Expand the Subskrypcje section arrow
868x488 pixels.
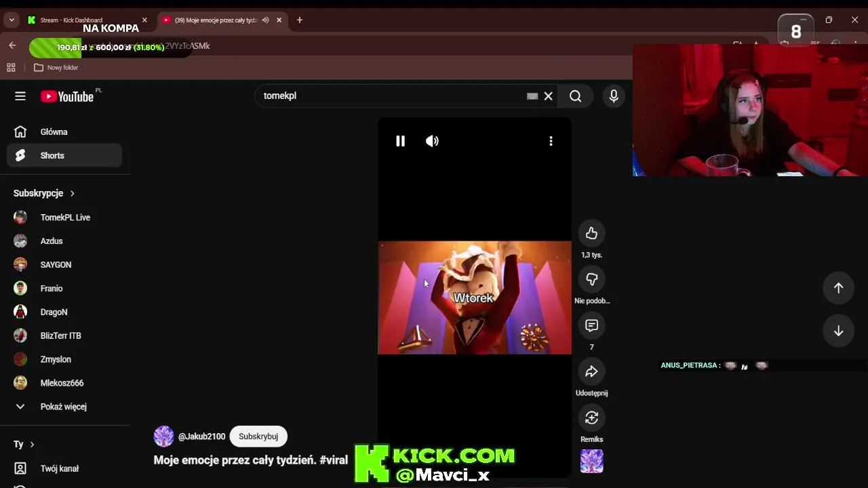click(x=72, y=193)
